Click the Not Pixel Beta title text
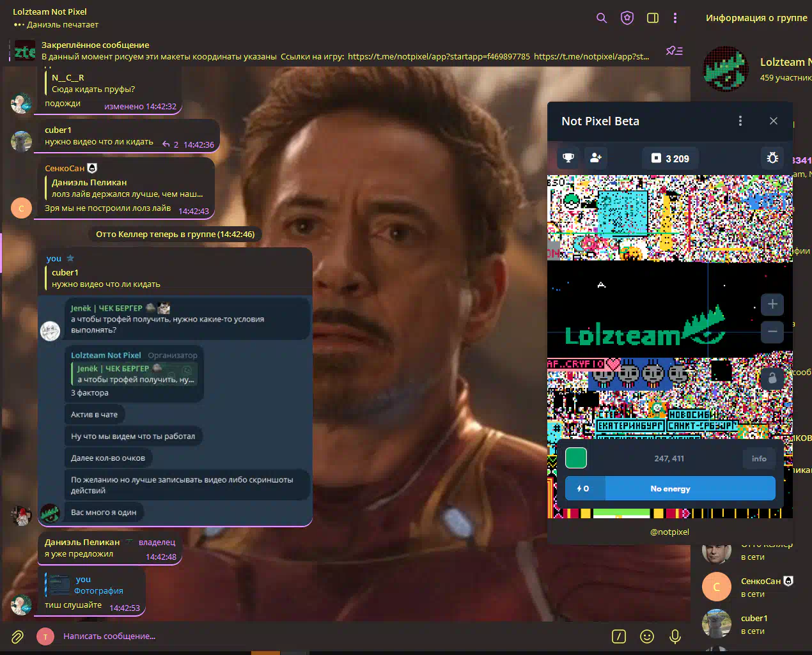Image resolution: width=812 pixels, height=655 pixels. tap(600, 121)
